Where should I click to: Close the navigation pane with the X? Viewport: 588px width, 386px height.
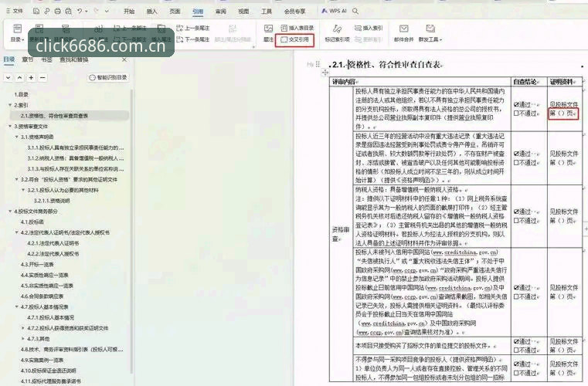124,59
